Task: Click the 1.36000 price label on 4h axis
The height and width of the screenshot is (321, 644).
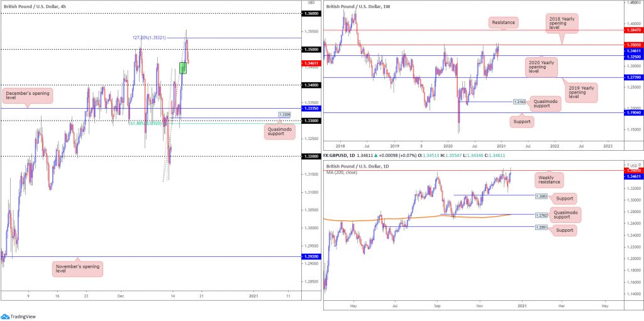Action: tap(310, 14)
